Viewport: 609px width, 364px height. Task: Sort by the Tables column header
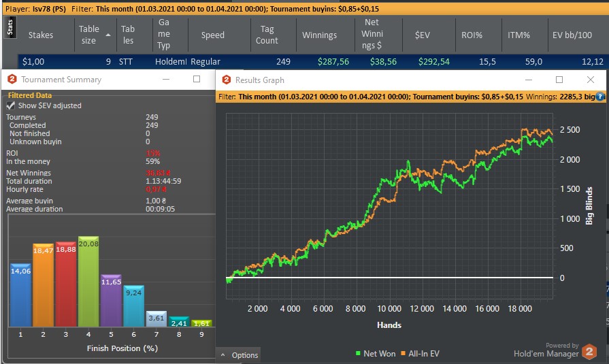(128, 35)
